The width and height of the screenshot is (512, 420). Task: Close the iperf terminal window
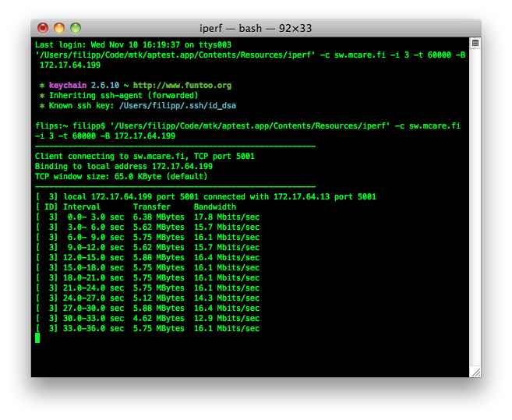coord(43,28)
